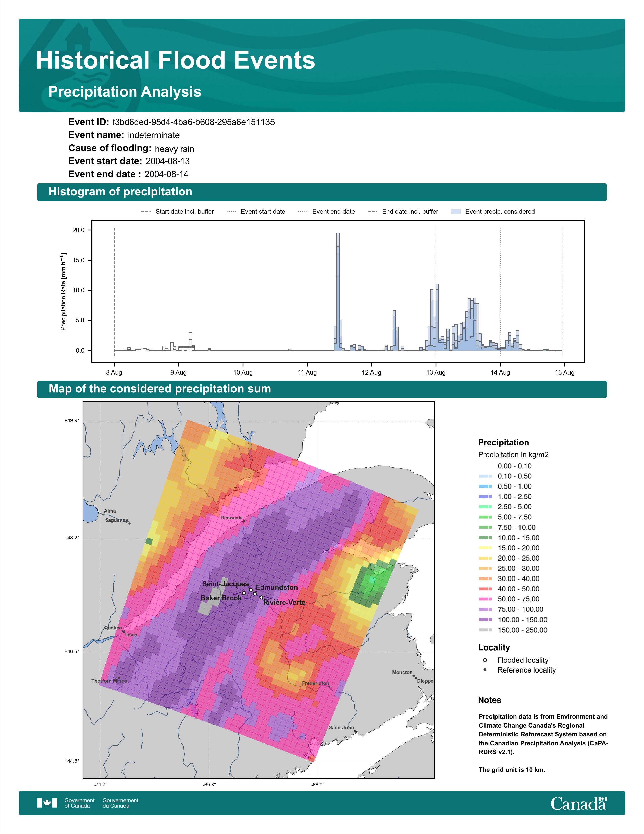This screenshot has height=834, width=644.
Task: Click the Saint-Jacques map label
Action: click(226, 584)
